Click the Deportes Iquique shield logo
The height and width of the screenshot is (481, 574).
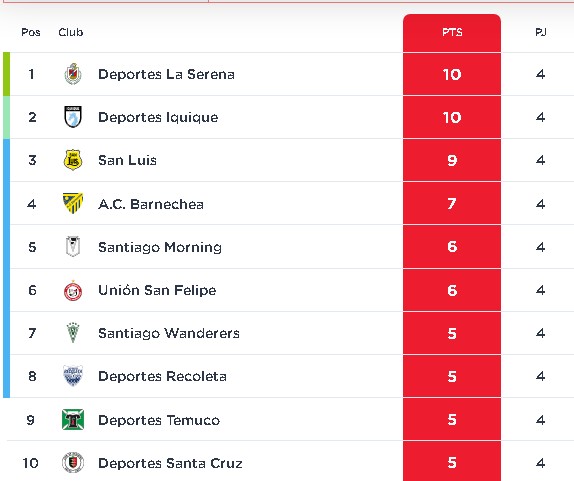point(73,117)
